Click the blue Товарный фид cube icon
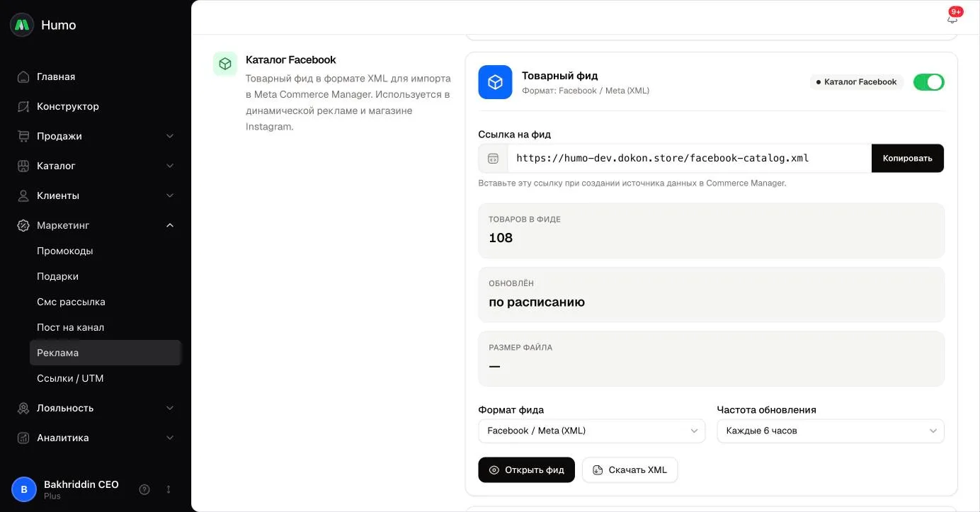 click(495, 82)
